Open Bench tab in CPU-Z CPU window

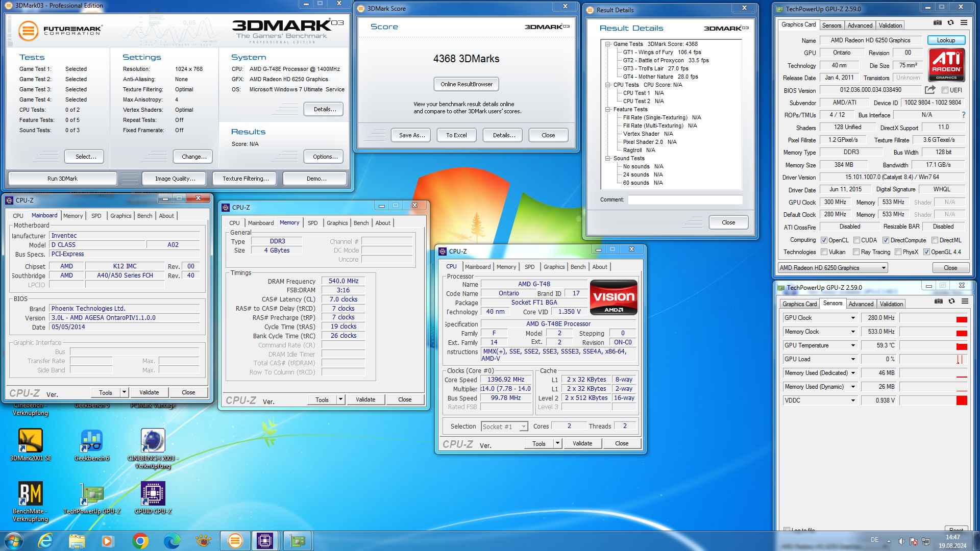pos(578,267)
